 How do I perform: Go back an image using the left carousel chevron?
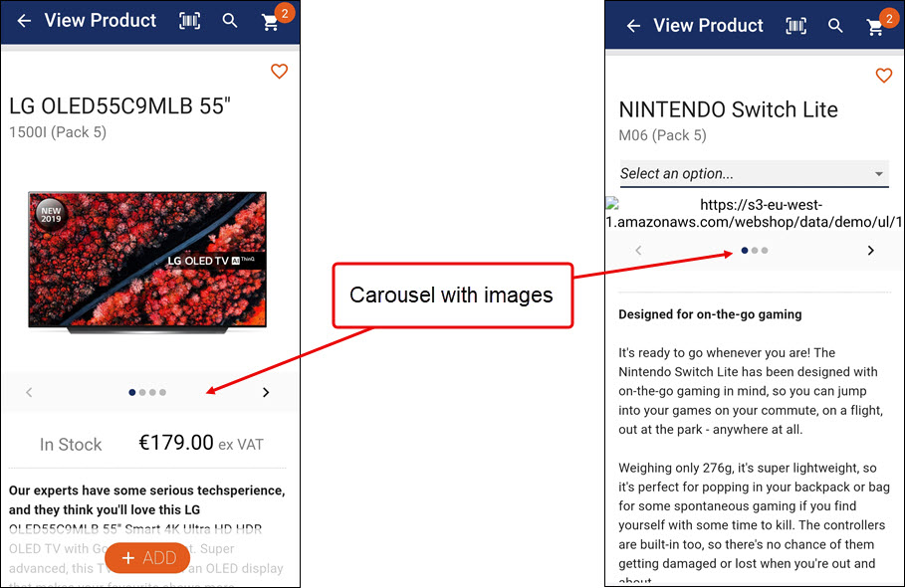pos(29,392)
